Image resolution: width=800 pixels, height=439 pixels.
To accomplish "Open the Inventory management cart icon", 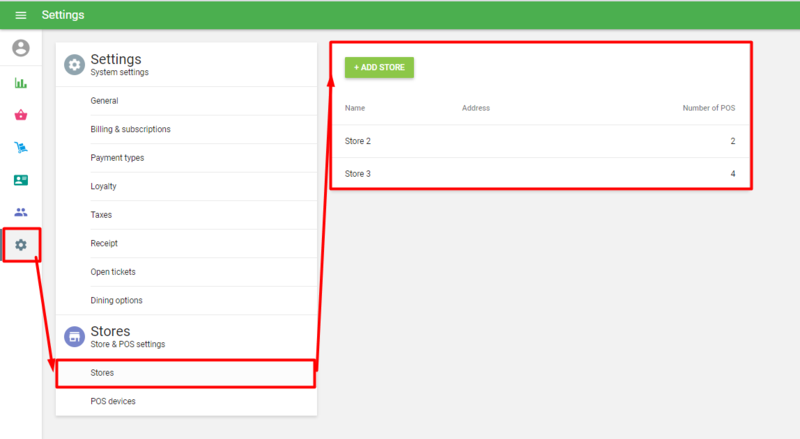I will pyautogui.click(x=21, y=148).
